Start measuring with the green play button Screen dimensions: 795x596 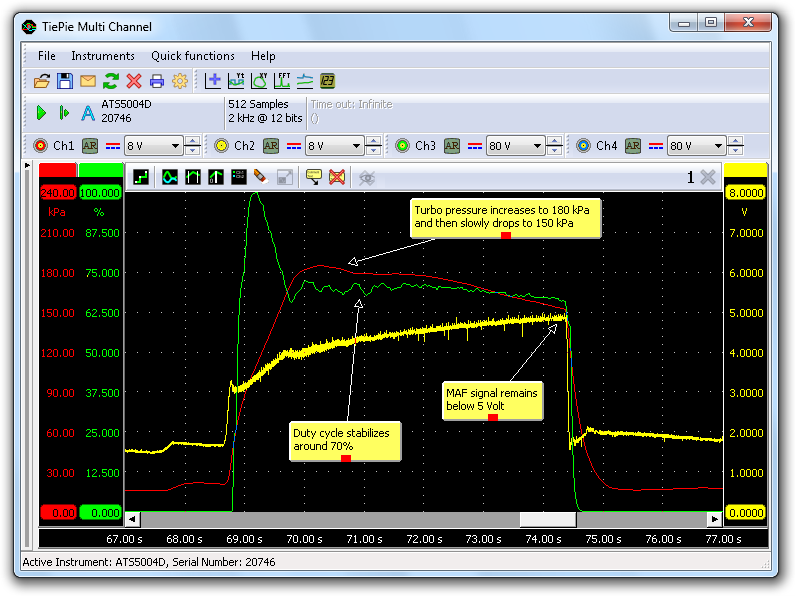coord(41,113)
